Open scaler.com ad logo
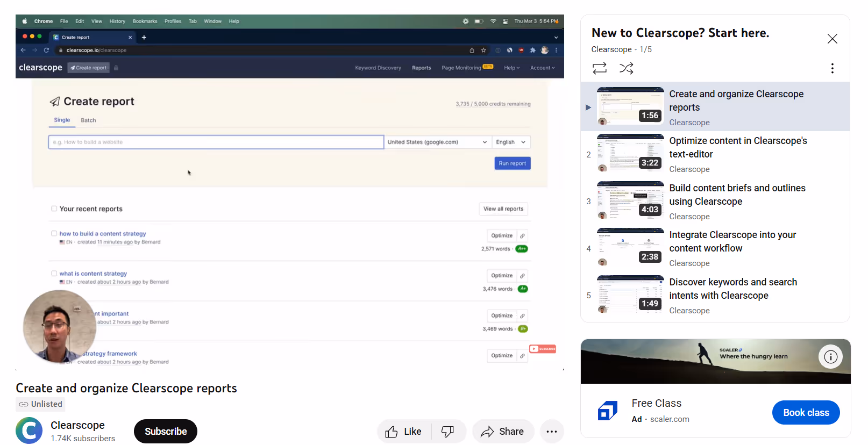868x445 pixels. click(x=608, y=411)
